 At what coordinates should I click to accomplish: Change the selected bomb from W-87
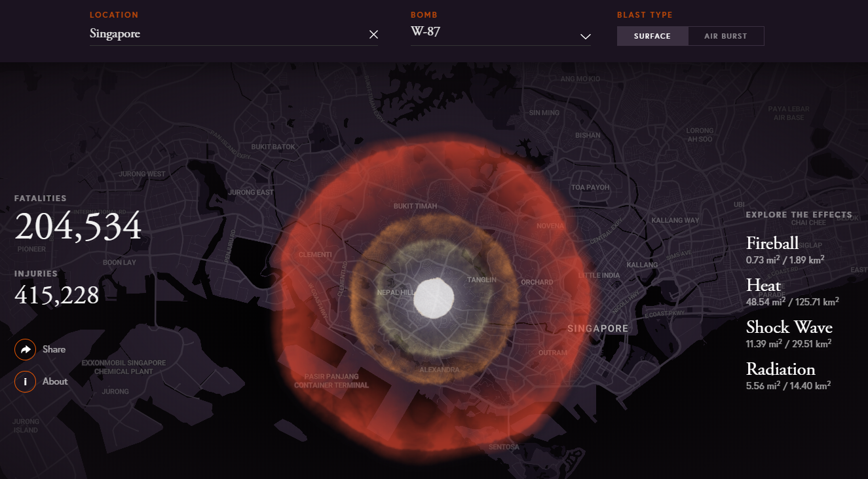(x=500, y=31)
